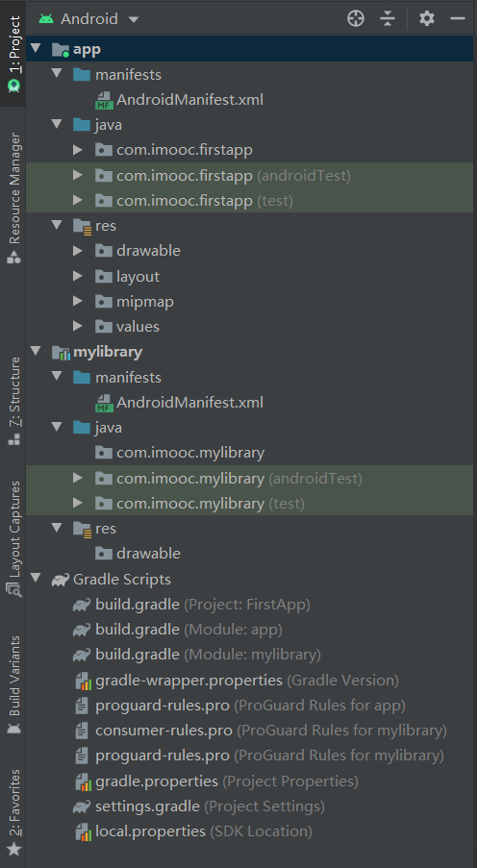477x868 pixels.
Task: Click the Select Opened File crosshair icon
Action: coord(356,19)
